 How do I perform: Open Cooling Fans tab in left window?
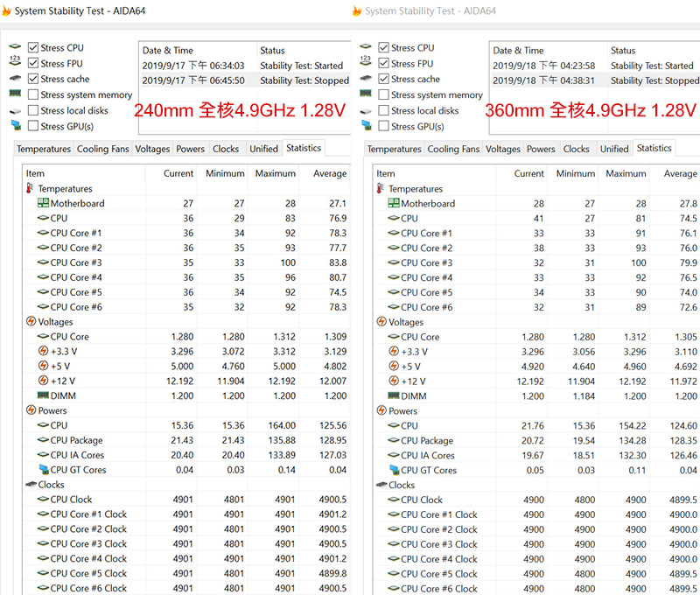click(x=102, y=149)
